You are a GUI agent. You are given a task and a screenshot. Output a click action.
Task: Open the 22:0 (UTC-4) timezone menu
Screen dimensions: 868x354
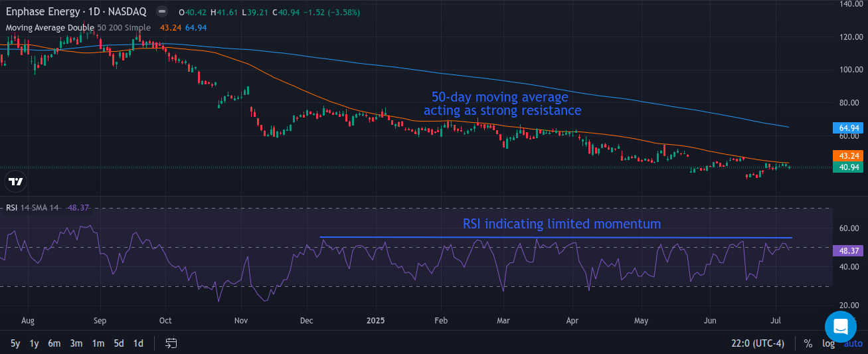pyautogui.click(x=758, y=343)
